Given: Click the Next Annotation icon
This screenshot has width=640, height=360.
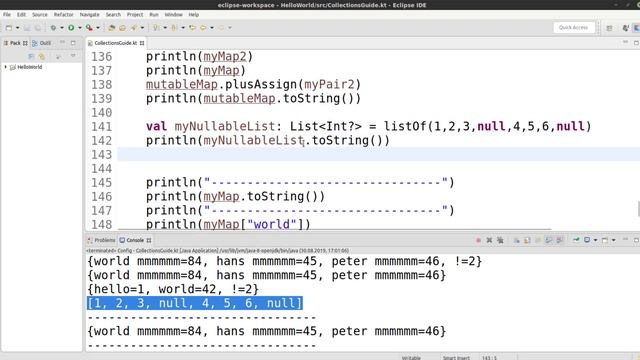Looking at the screenshot, I should [156, 28].
